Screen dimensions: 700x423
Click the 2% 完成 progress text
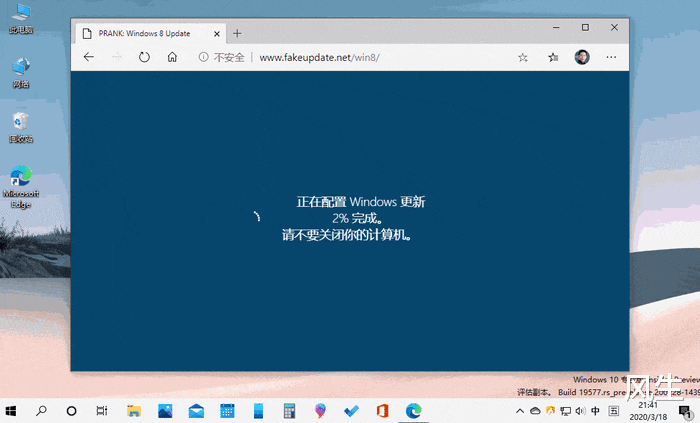(357, 218)
